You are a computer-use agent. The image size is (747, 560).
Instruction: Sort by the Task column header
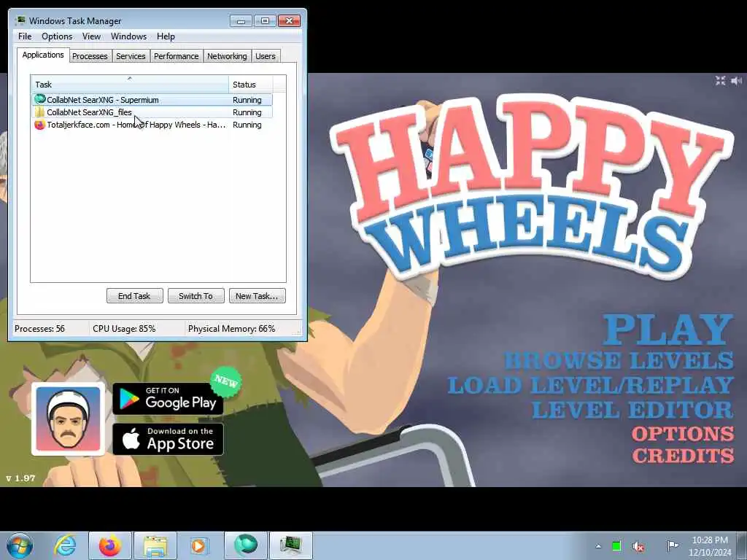tap(130, 85)
